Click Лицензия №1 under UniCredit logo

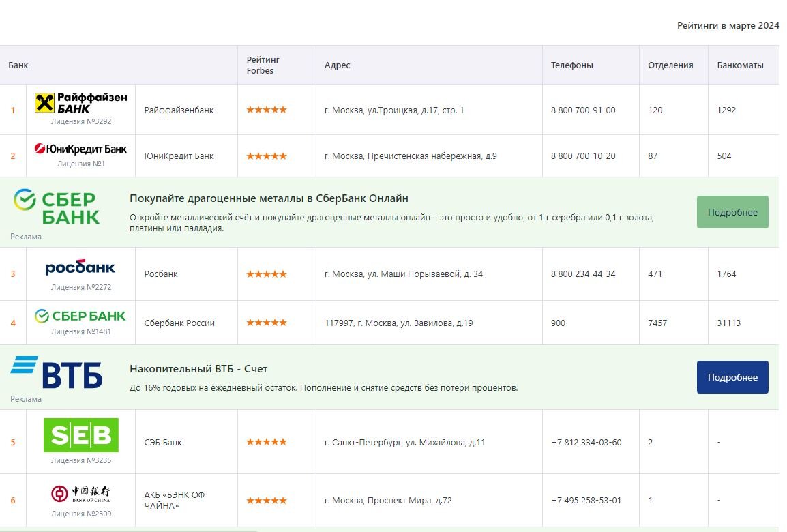80,164
